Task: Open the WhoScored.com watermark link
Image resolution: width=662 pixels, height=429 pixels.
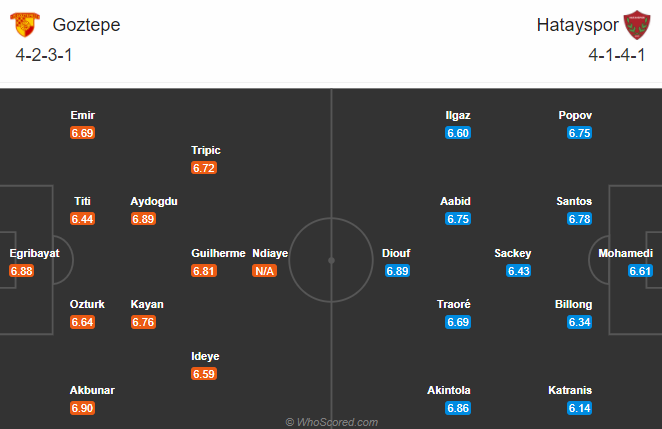Action: coord(331,422)
